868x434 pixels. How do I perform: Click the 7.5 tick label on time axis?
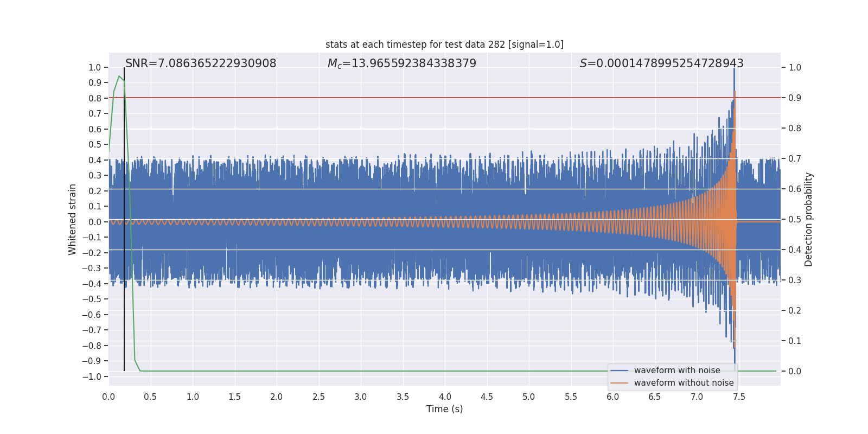pos(739,397)
